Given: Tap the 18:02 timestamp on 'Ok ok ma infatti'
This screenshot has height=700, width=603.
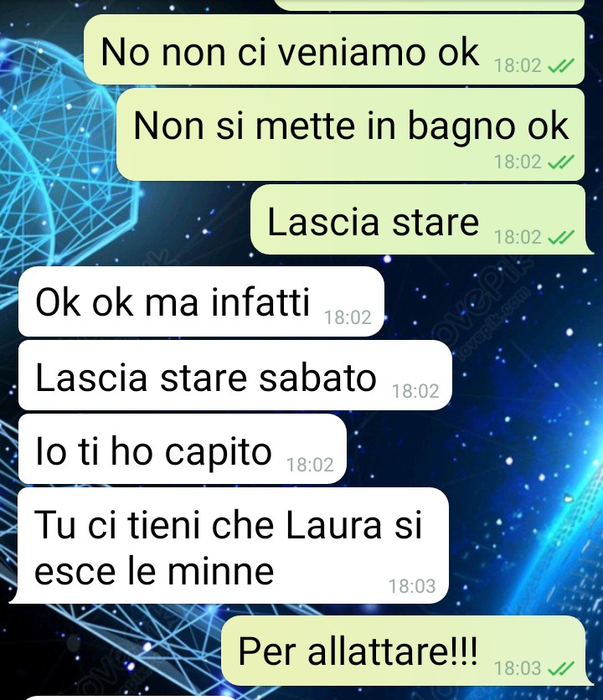Looking at the screenshot, I should pyautogui.click(x=348, y=317).
